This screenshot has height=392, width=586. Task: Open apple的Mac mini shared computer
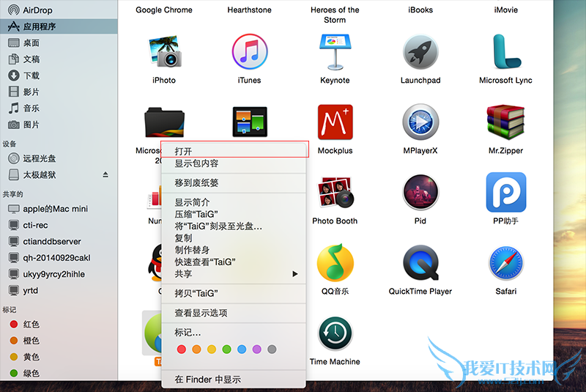pos(59,209)
